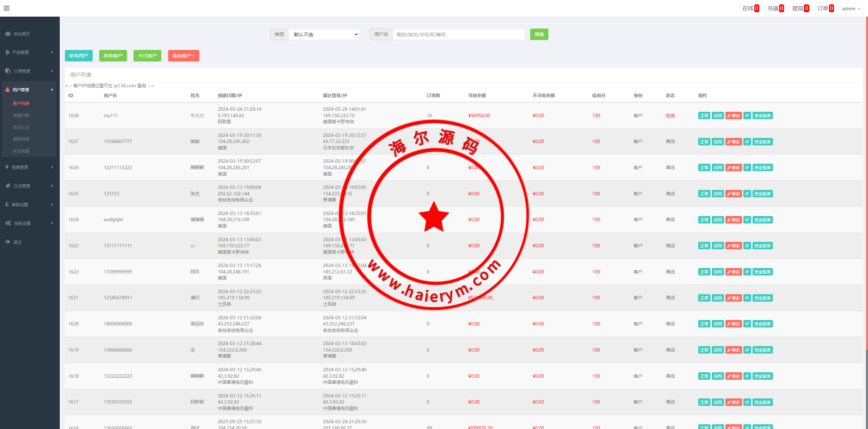Open the admin account dropdown
The width and height of the screenshot is (868, 429).
point(851,8)
